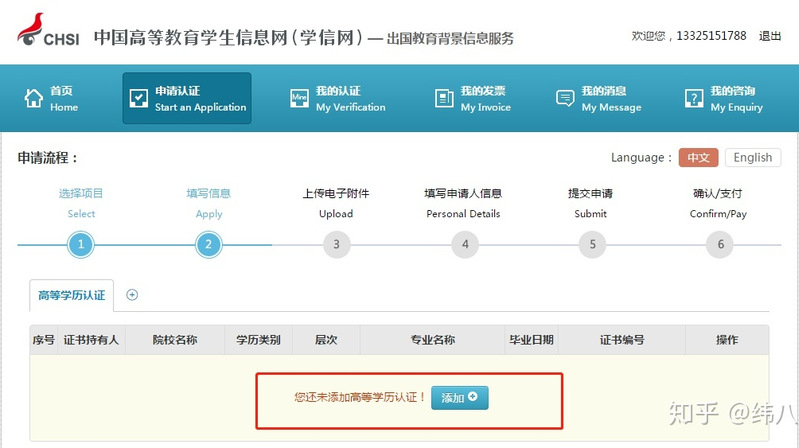This screenshot has width=799, height=448.
Task: Click step 4 Personal Details circle
Action: [464, 244]
